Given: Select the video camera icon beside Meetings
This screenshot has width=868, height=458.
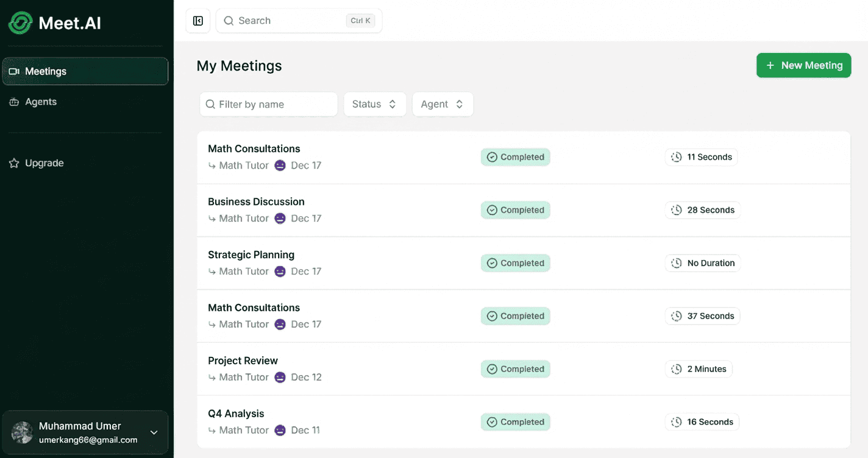Looking at the screenshot, I should pyautogui.click(x=13, y=71).
